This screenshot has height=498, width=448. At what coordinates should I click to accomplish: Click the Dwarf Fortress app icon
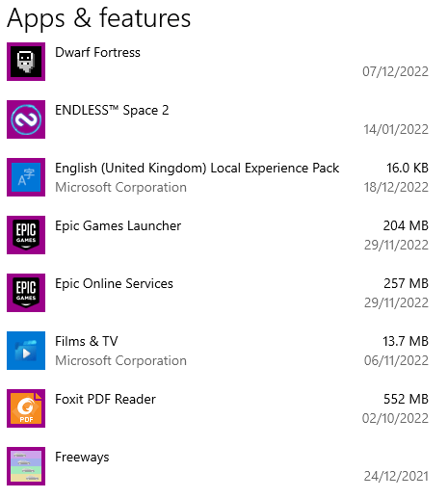click(x=26, y=62)
